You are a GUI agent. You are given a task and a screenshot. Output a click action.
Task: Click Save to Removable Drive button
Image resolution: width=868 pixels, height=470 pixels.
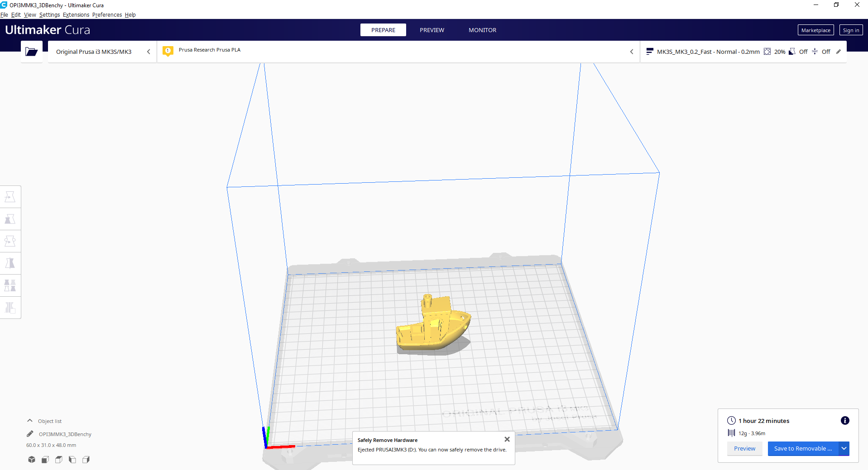pyautogui.click(x=803, y=449)
